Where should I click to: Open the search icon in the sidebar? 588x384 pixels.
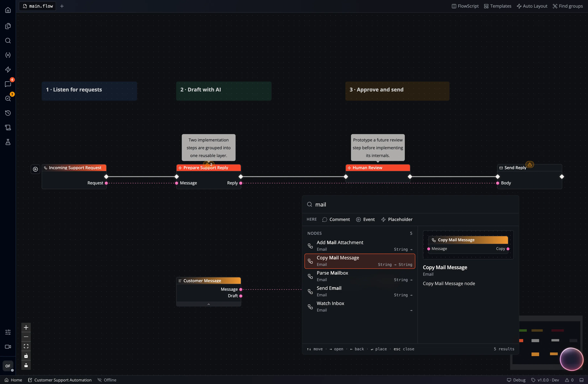click(x=8, y=41)
